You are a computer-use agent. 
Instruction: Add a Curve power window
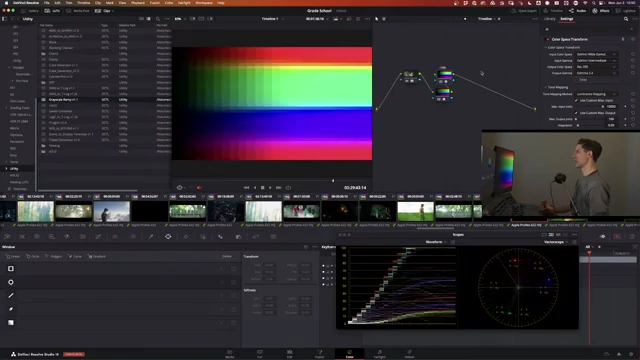click(x=75, y=256)
